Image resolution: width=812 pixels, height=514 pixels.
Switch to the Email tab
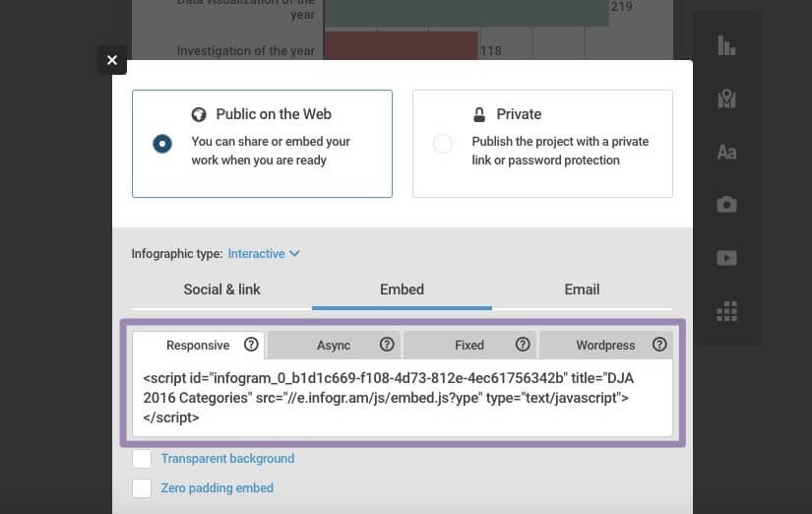click(x=582, y=289)
